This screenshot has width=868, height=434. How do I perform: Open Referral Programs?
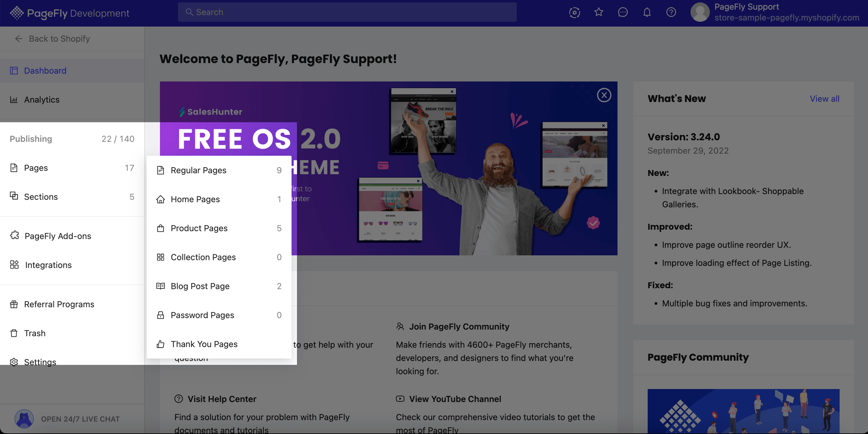click(x=72, y=304)
